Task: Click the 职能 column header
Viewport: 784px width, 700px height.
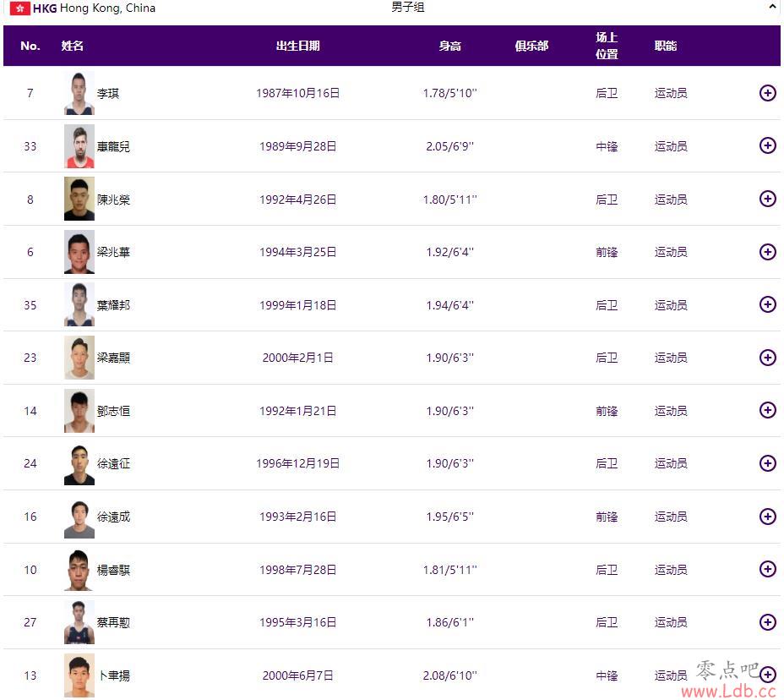Action: tap(665, 46)
